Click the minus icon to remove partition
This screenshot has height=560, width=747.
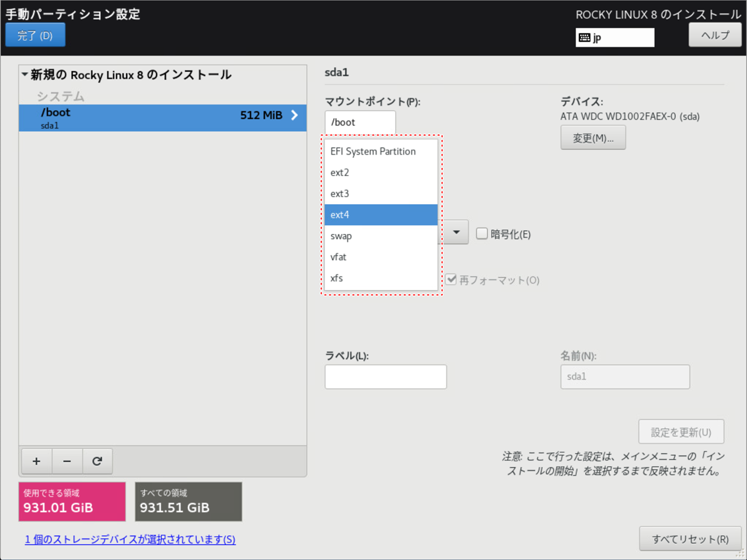click(67, 461)
